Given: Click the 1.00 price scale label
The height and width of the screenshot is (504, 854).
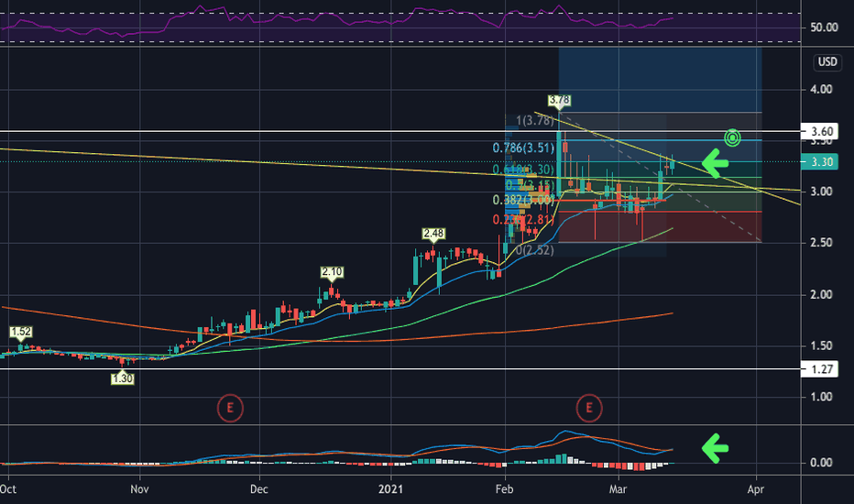Looking at the screenshot, I should [821, 397].
